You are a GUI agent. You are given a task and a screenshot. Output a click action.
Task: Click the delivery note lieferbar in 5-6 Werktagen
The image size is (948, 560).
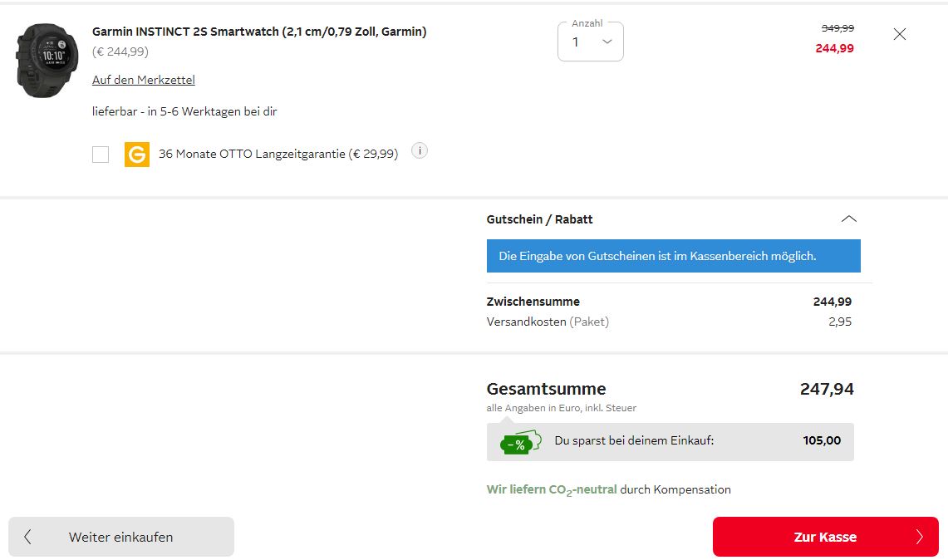tap(184, 111)
